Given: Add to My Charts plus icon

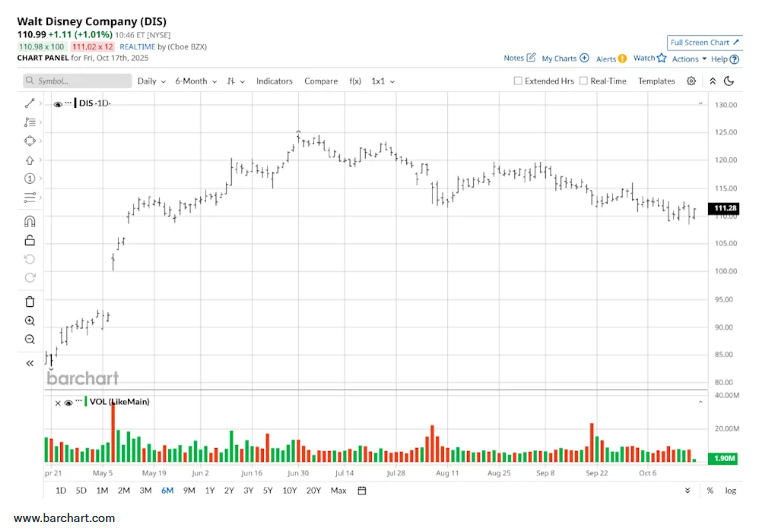Looking at the screenshot, I should click(x=584, y=58).
